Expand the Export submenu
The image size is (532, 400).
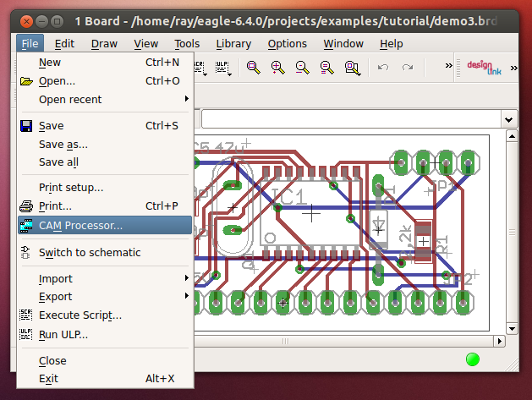click(x=105, y=297)
